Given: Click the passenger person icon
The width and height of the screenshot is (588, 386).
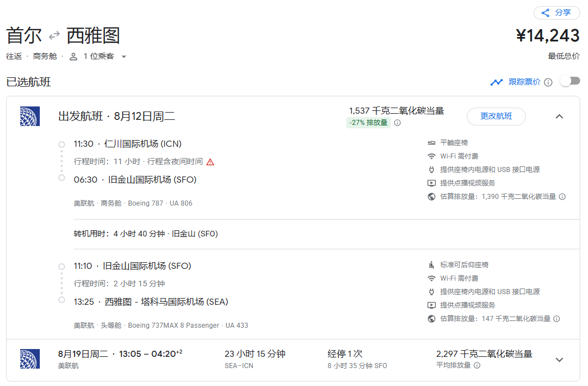Looking at the screenshot, I should tap(73, 57).
